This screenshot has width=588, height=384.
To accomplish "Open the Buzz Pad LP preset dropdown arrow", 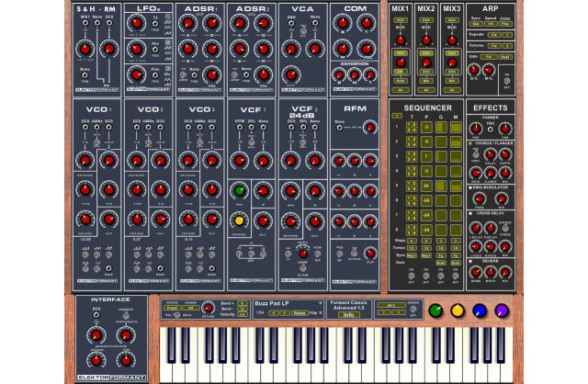I will tap(321, 303).
